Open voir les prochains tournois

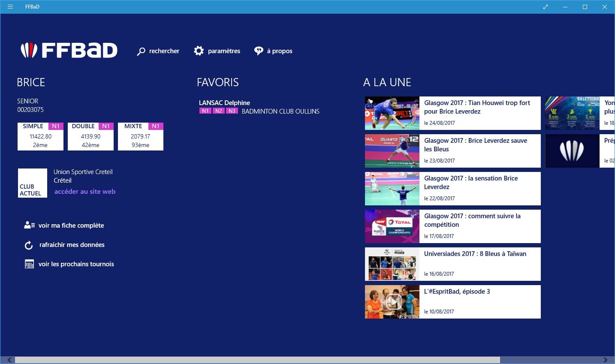tap(76, 264)
